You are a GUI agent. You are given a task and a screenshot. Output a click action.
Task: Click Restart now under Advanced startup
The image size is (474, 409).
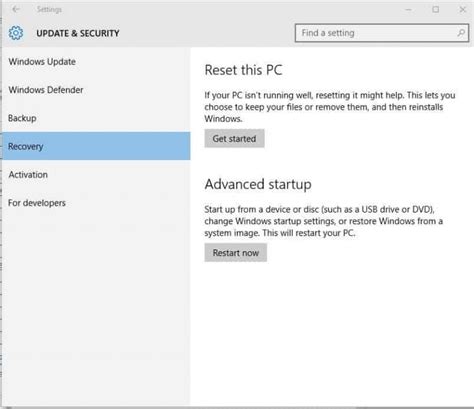pos(236,253)
